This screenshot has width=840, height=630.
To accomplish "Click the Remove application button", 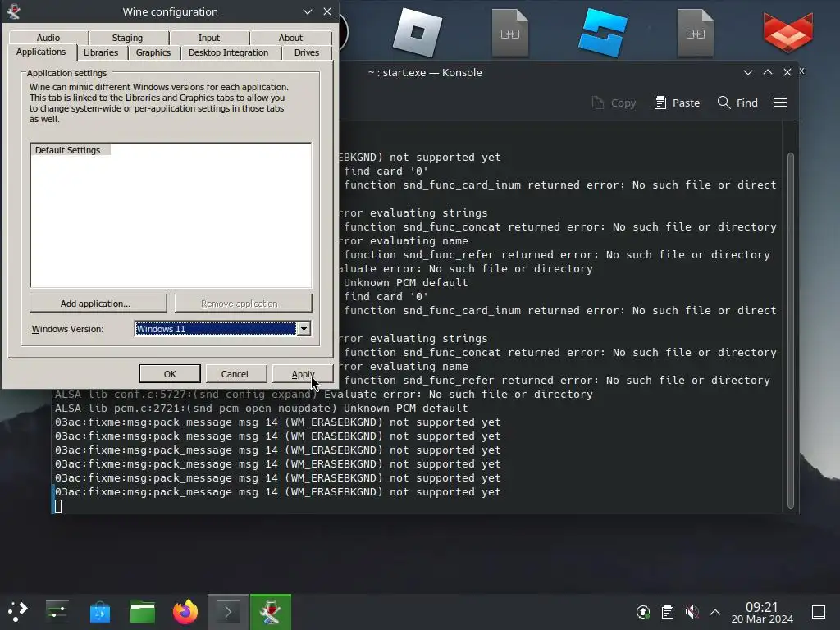I will click(243, 304).
